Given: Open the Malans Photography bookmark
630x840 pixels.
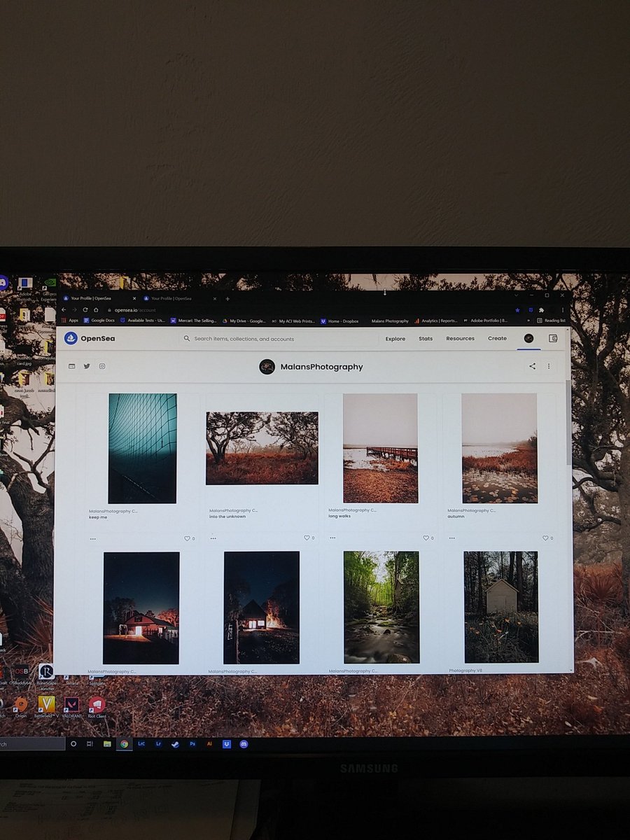Looking at the screenshot, I should 390,321.
